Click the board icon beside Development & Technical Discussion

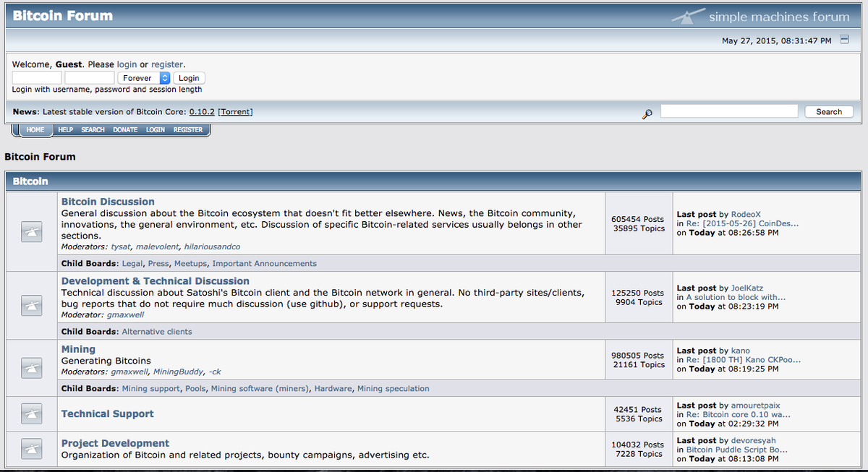coord(31,305)
